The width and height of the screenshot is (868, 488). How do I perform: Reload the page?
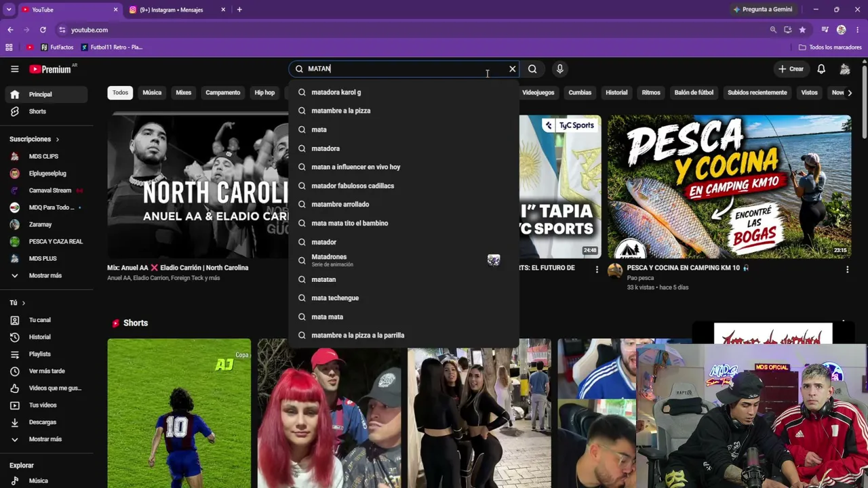[43, 30]
